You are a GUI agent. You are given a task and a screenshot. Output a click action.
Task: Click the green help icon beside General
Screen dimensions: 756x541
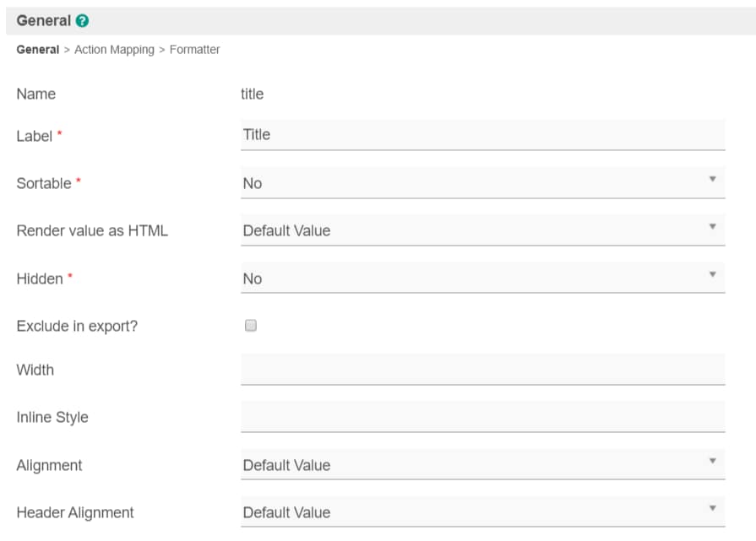(x=82, y=21)
